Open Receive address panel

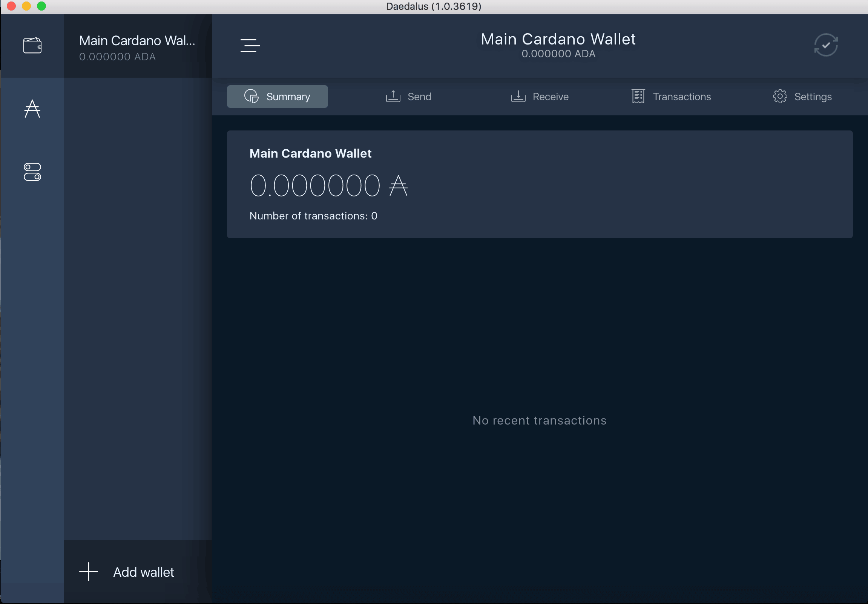pyautogui.click(x=540, y=96)
